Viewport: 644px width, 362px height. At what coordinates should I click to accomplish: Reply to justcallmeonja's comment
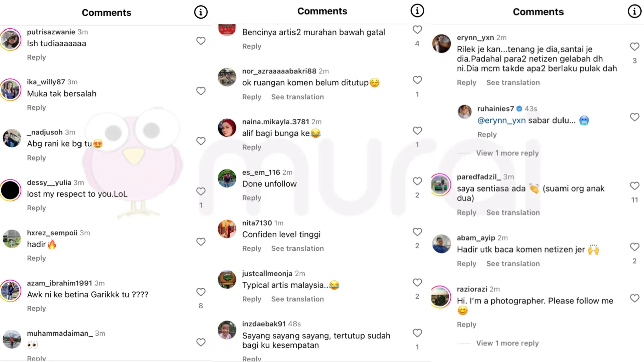pos(252,299)
